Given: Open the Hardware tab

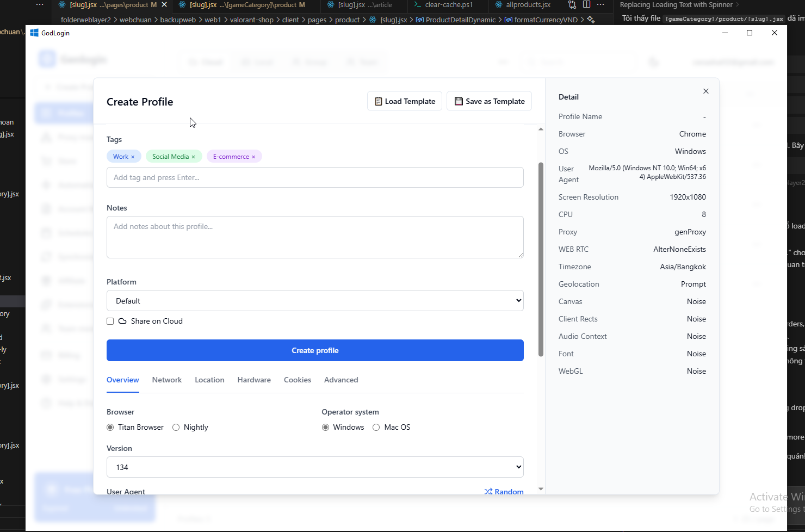Looking at the screenshot, I should 254,380.
